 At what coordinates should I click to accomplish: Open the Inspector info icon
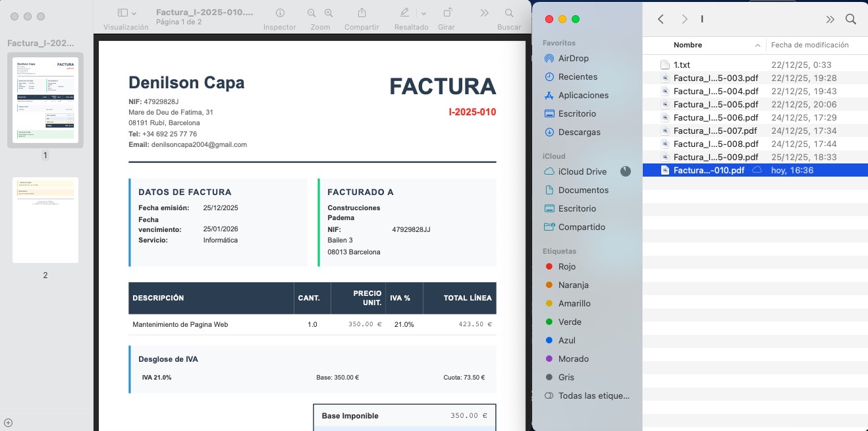[x=280, y=13]
